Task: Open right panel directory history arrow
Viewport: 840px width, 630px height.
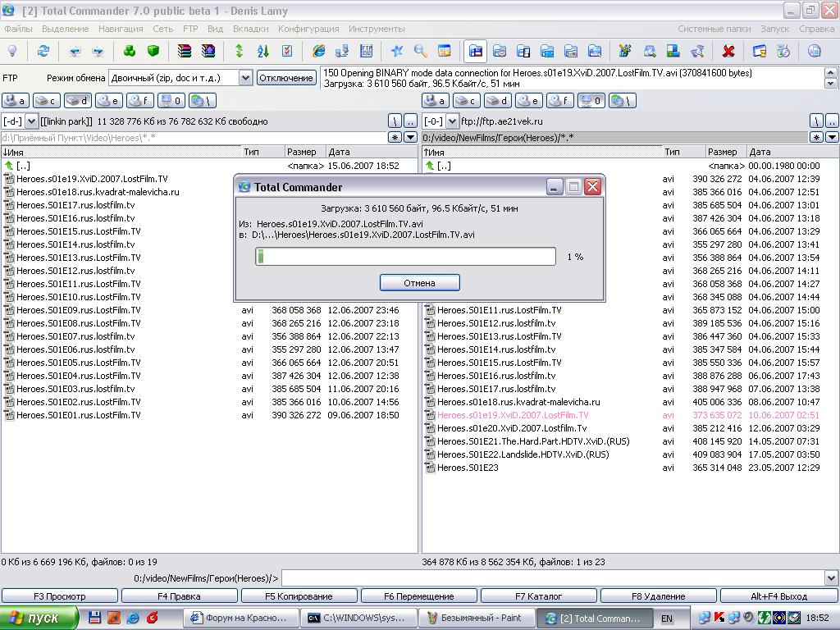Action: (x=832, y=138)
